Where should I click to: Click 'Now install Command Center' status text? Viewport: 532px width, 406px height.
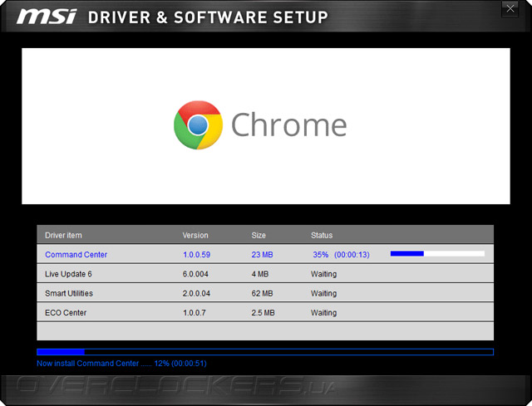click(121, 364)
